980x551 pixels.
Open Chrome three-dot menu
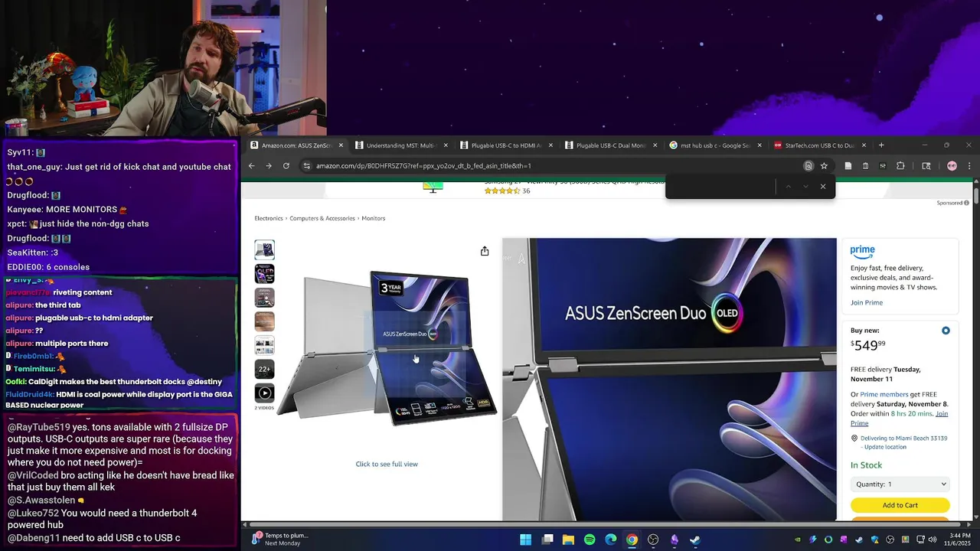pyautogui.click(x=969, y=165)
